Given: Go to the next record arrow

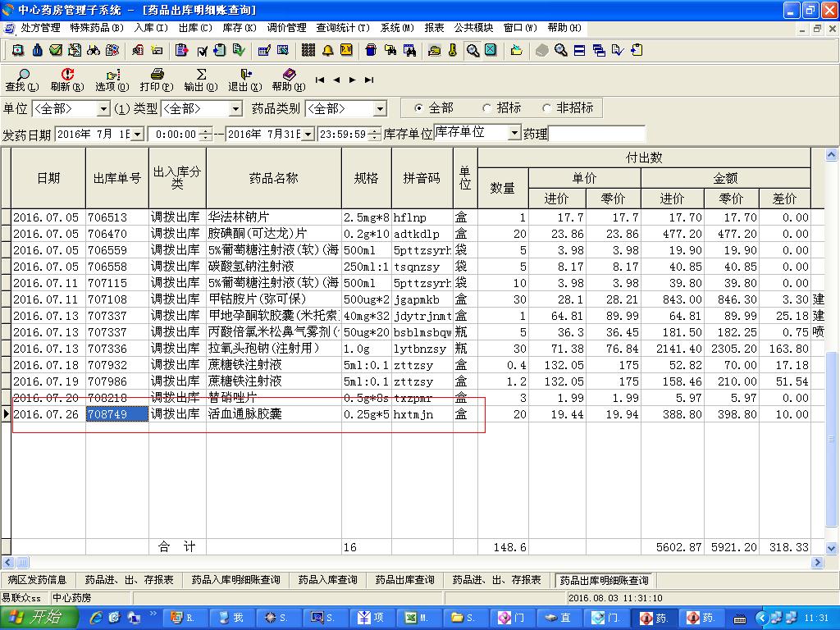Looking at the screenshot, I should 353,80.
